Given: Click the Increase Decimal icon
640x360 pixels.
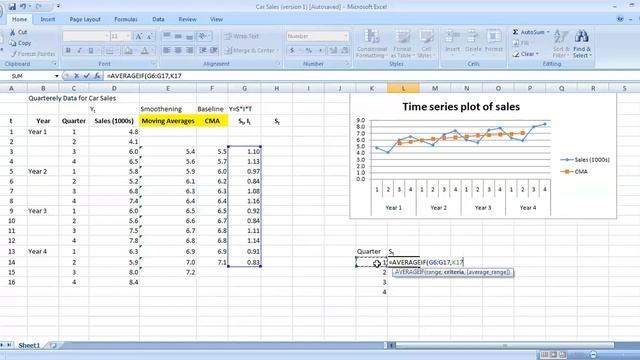Looking at the screenshot, I should tap(333, 50).
